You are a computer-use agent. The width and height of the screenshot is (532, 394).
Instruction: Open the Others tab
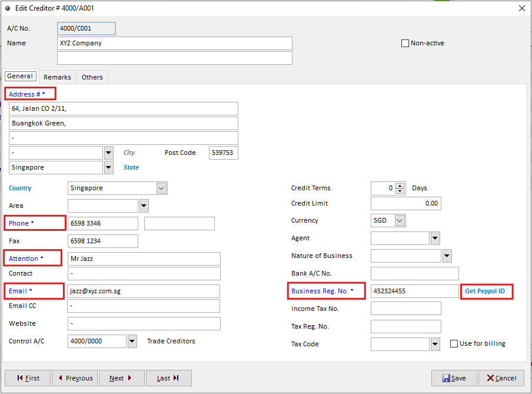92,77
